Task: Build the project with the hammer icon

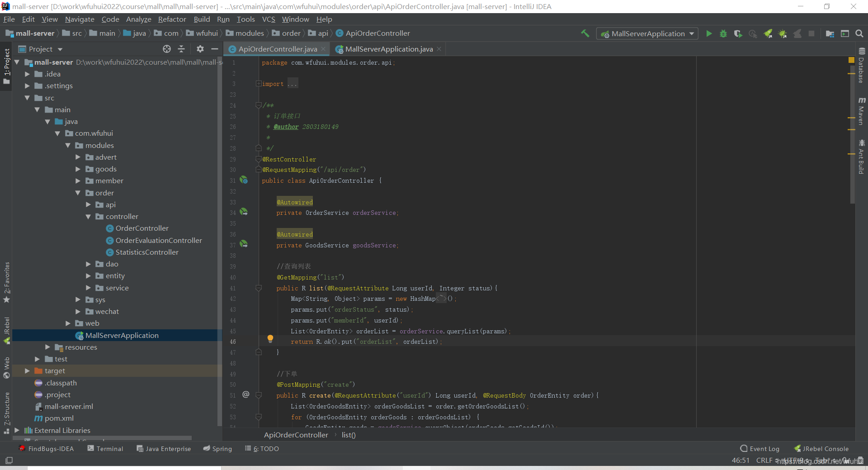Action: click(585, 33)
